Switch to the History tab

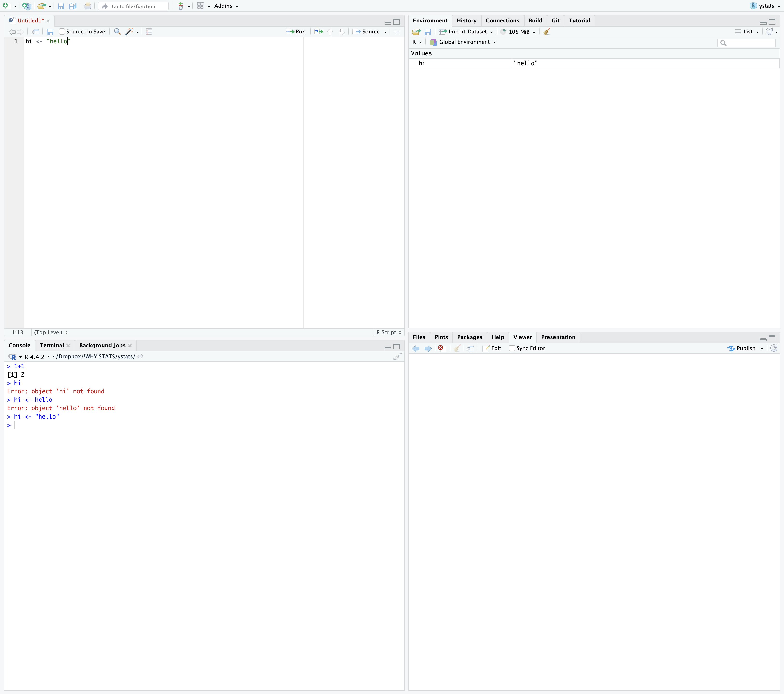click(x=466, y=21)
